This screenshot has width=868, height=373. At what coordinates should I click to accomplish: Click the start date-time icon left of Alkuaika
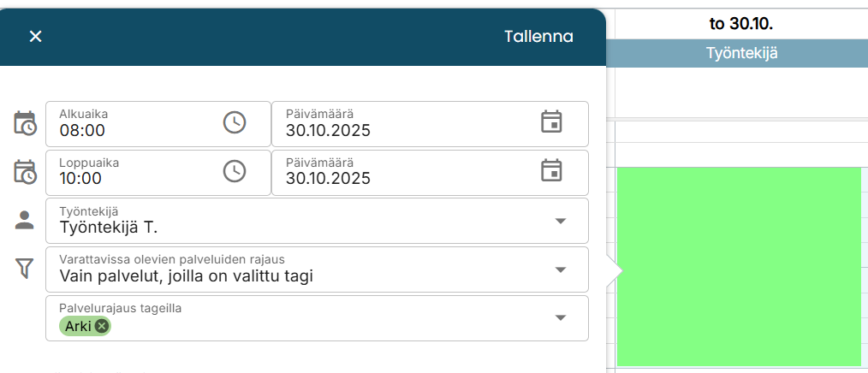coord(25,123)
